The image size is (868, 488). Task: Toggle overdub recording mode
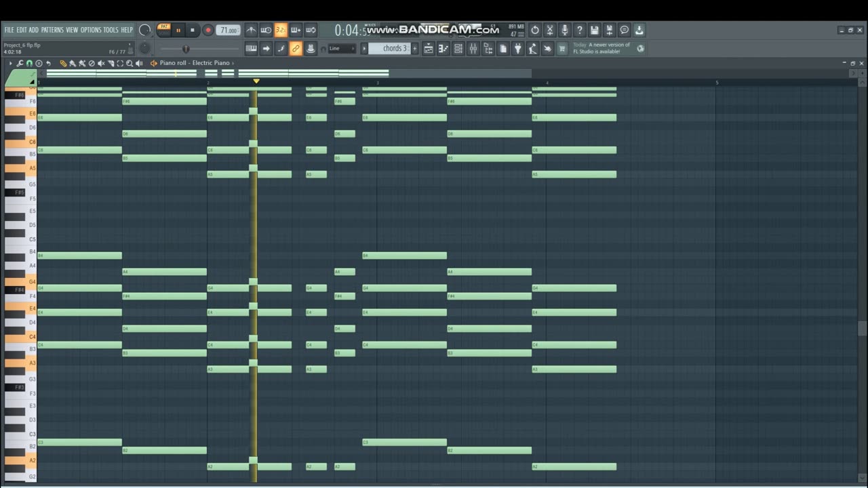296,30
